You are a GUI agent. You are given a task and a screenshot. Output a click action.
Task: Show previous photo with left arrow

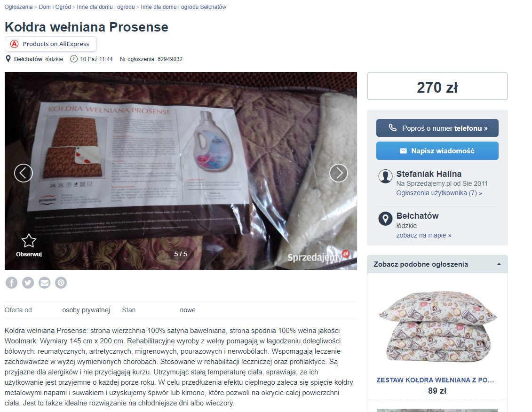coord(24,173)
